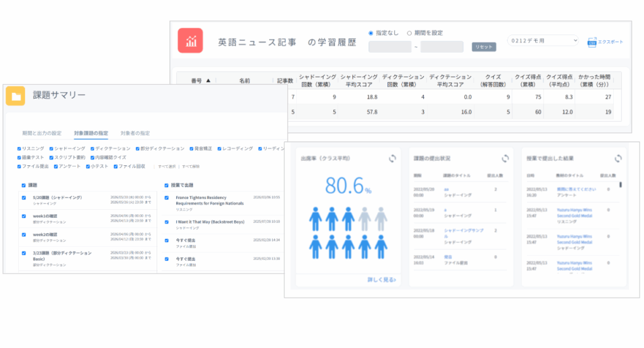The height and width of the screenshot is (348, 644).
Task: Toggle the 発音矯正 checkbox
Action: click(x=191, y=149)
